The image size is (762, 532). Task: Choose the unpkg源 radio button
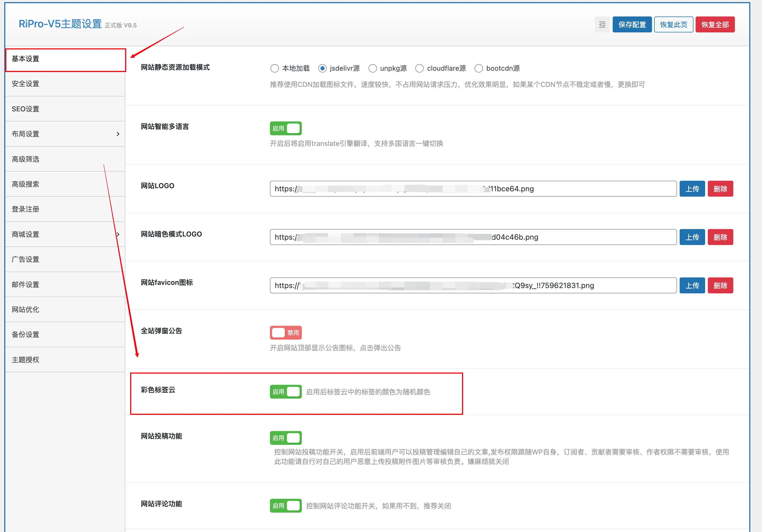coord(372,68)
